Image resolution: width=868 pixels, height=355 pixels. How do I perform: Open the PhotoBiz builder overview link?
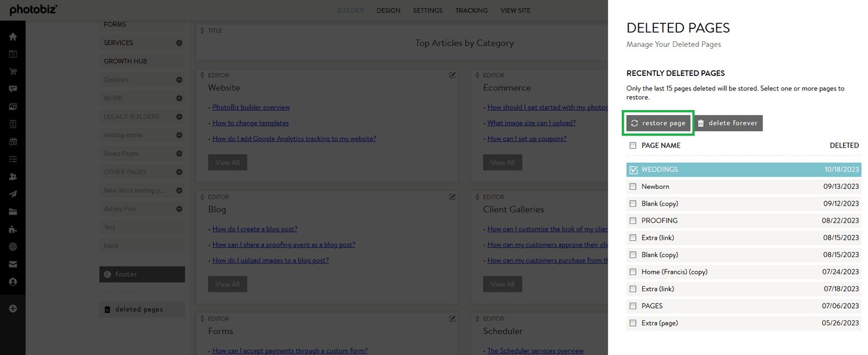[x=251, y=107]
